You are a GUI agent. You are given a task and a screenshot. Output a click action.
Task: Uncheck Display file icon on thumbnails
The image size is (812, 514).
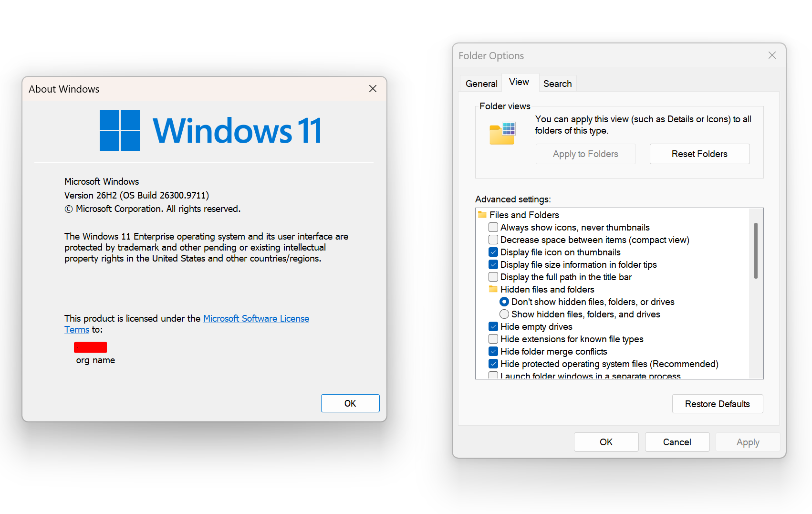click(493, 252)
